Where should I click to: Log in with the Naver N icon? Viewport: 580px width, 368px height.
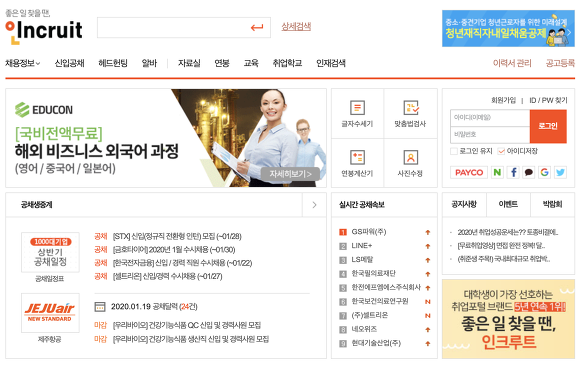[x=497, y=172]
